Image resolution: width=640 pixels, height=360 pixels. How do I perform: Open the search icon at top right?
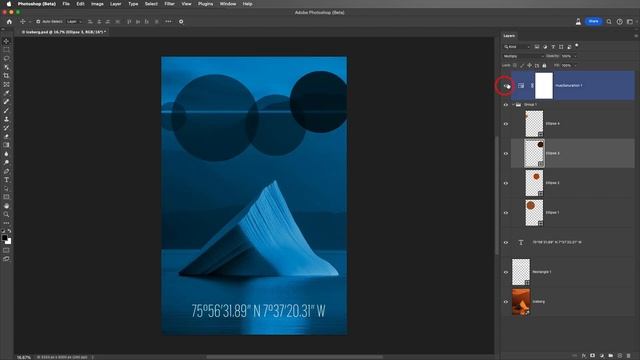pos(609,22)
